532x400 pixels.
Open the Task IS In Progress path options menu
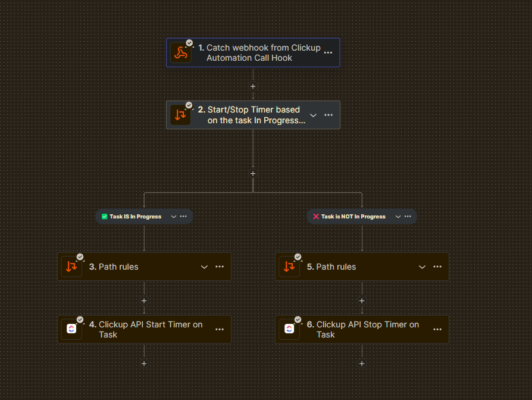183,217
